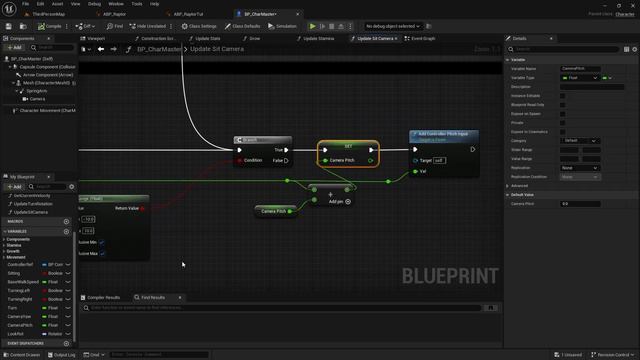
Task: Expand the Stamina variable category
Action: 4,245
